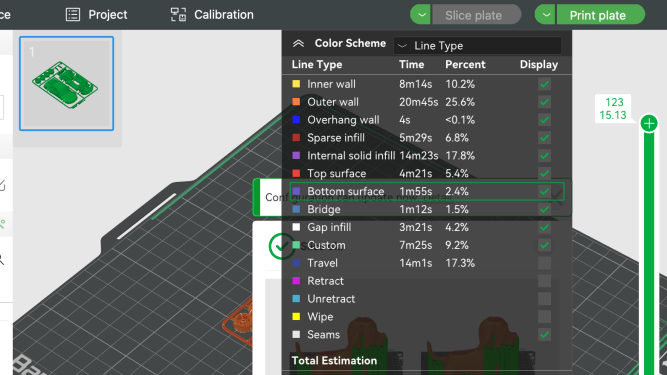Click the Total Estimation heading
The image size is (667, 375).
334,361
